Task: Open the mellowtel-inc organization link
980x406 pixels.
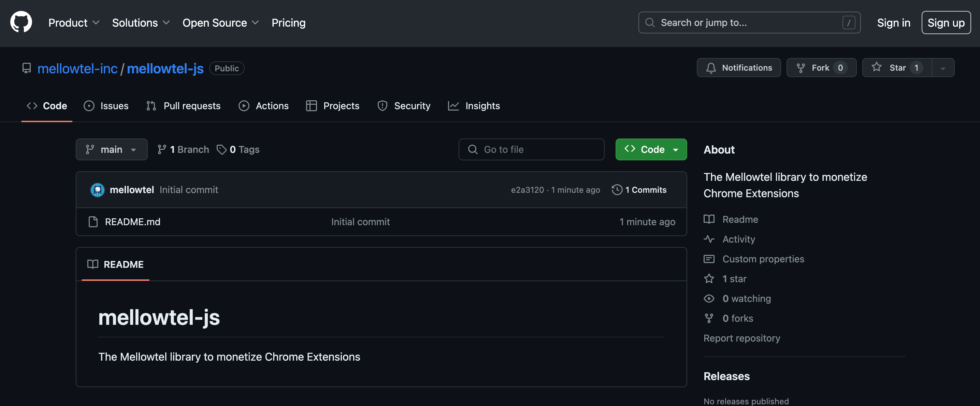Action: pyautogui.click(x=77, y=68)
